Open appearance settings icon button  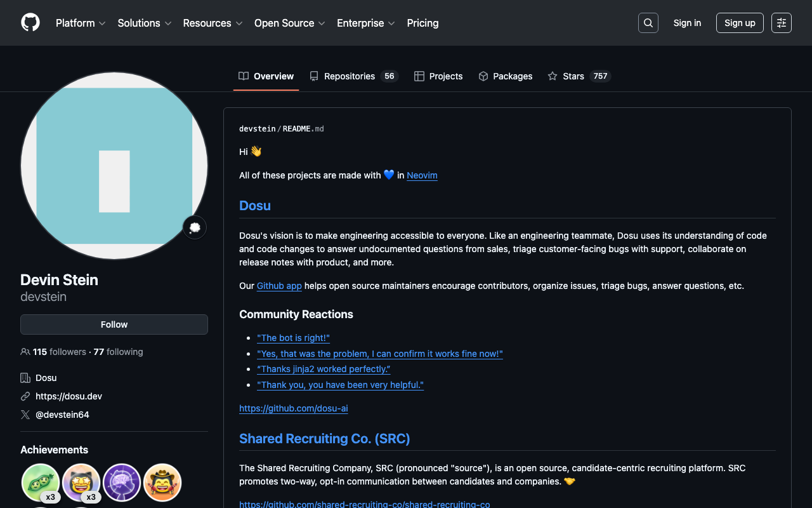pos(782,23)
